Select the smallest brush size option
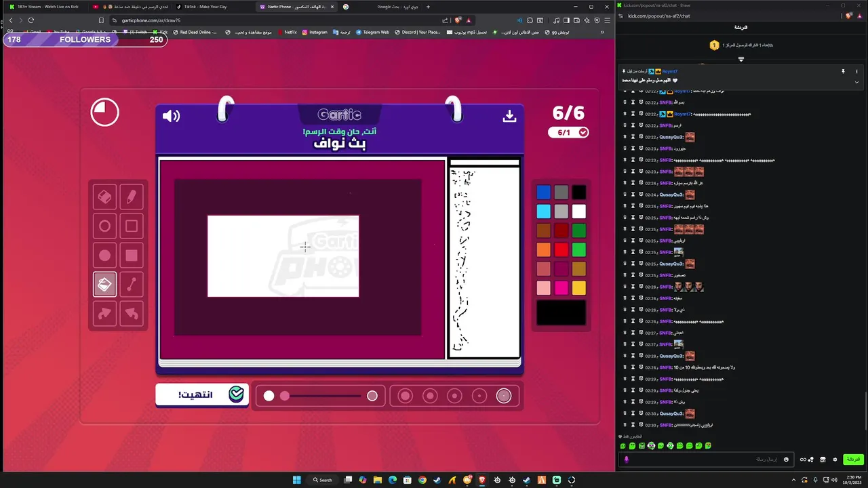 point(504,396)
